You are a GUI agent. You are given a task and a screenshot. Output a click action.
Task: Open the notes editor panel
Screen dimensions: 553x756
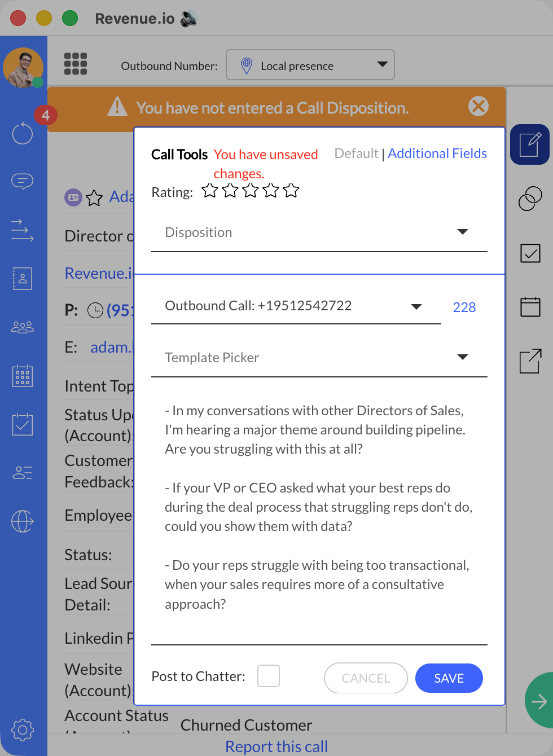click(529, 144)
